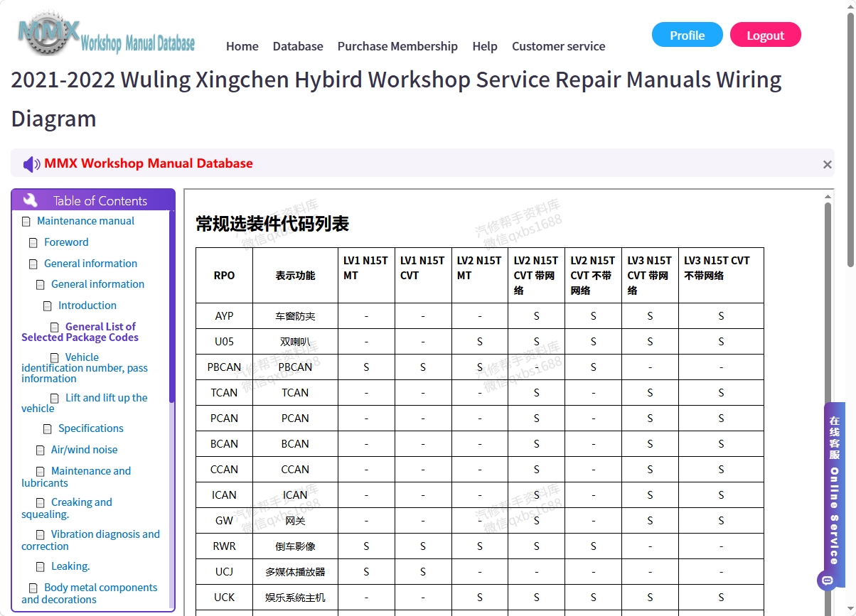Click the purple speaker announcement icon
Viewport: 856px width, 616px height.
tap(31, 164)
